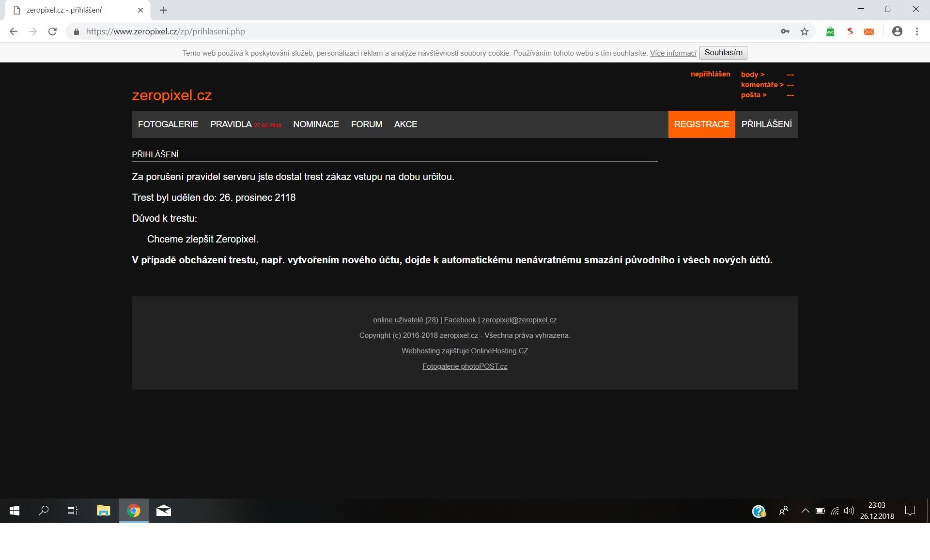Click the battery tray icon
The image size is (930, 560).
820,511
